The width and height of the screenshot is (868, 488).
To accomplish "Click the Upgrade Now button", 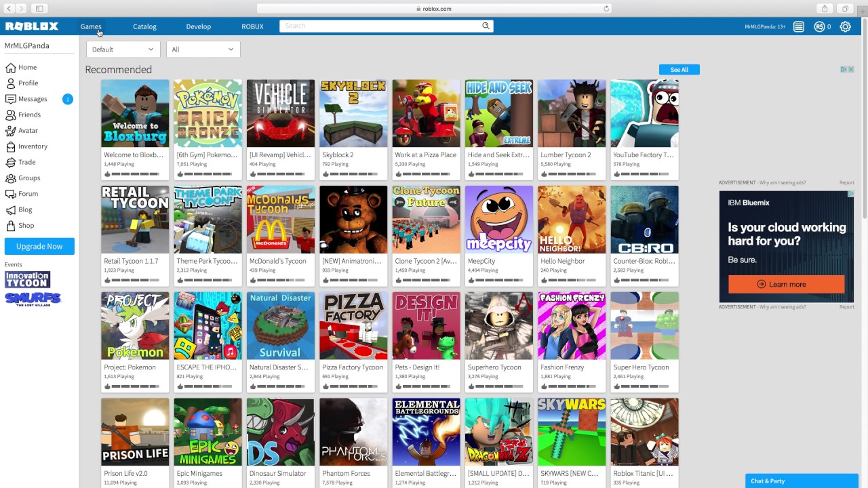I will [x=39, y=246].
